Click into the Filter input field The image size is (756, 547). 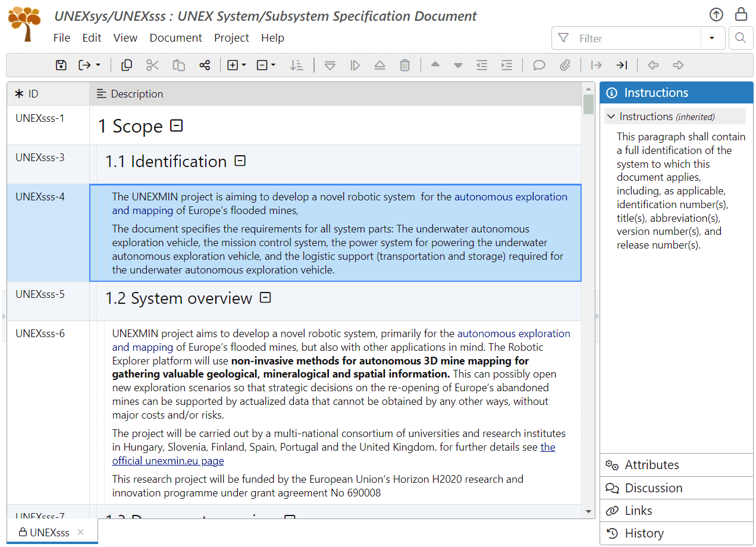(638, 38)
